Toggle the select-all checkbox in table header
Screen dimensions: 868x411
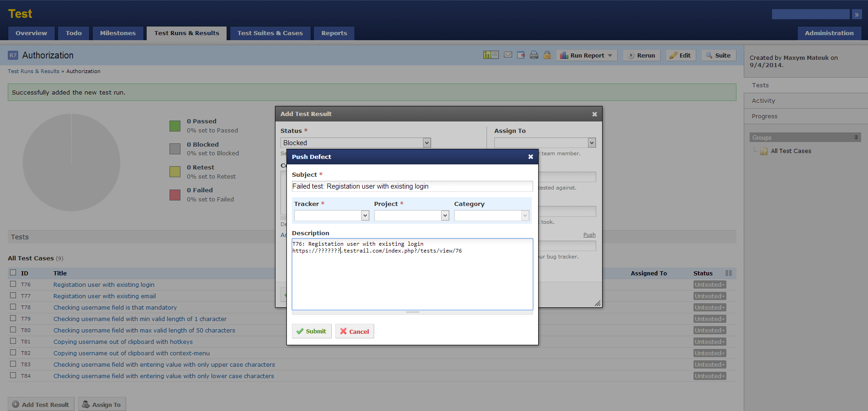[13, 273]
